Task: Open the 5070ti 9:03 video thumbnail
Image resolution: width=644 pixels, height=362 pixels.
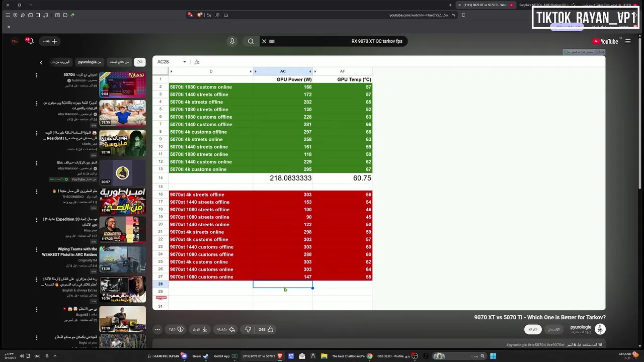Action: (122, 84)
